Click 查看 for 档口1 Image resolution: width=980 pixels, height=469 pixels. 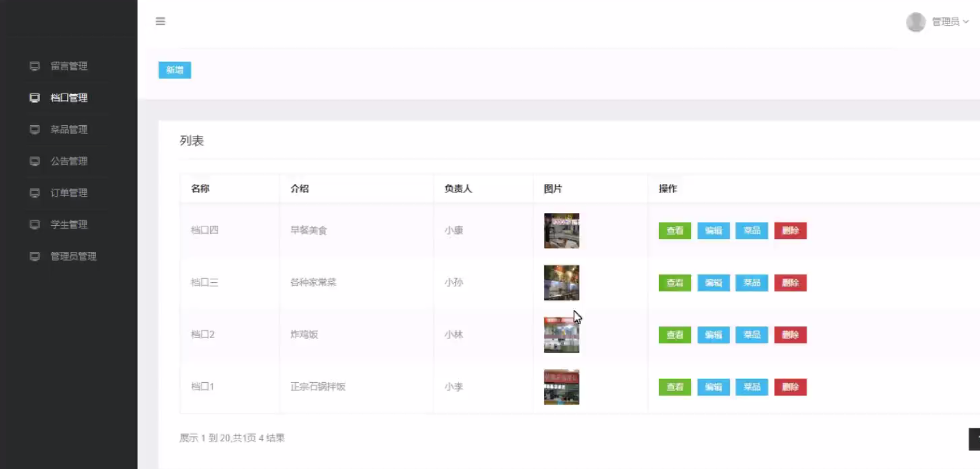pyautogui.click(x=675, y=387)
